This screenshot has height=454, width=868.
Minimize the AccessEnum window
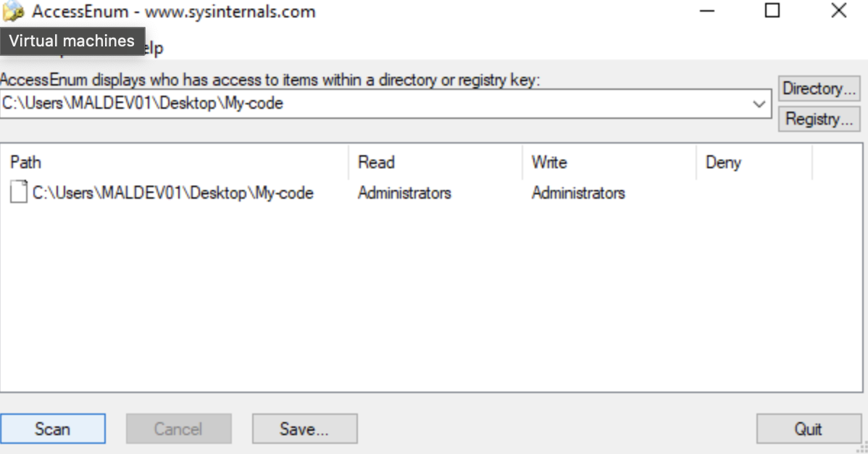coord(707,11)
